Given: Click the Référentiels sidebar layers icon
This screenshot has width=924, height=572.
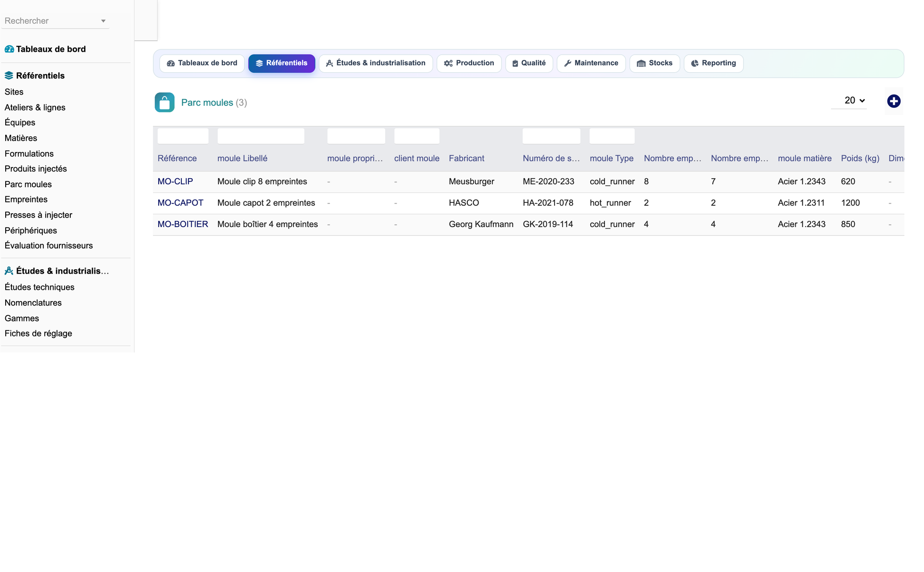Looking at the screenshot, I should coord(9,76).
